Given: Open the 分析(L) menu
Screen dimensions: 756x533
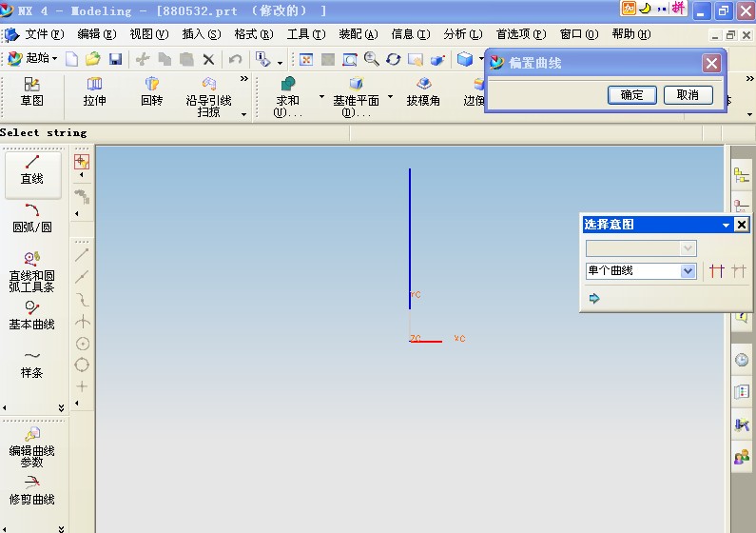Looking at the screenshot, I should point(463,34).
